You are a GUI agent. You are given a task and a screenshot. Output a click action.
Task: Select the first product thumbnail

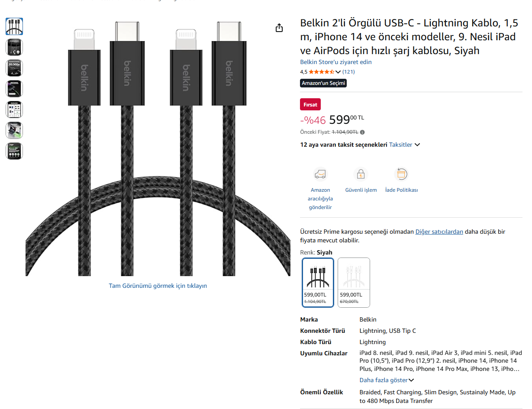pos(14,26)
